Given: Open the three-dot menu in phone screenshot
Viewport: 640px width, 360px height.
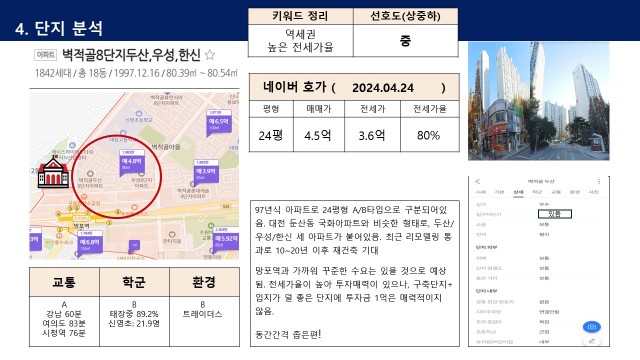Looking at the screenshot, I should [599, 181].
